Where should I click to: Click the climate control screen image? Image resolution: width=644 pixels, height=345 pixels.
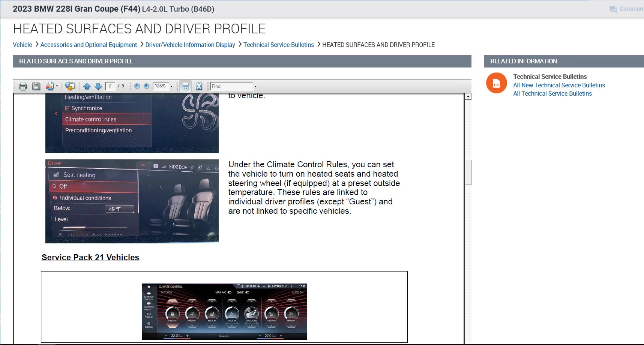(x=224, y=312)
